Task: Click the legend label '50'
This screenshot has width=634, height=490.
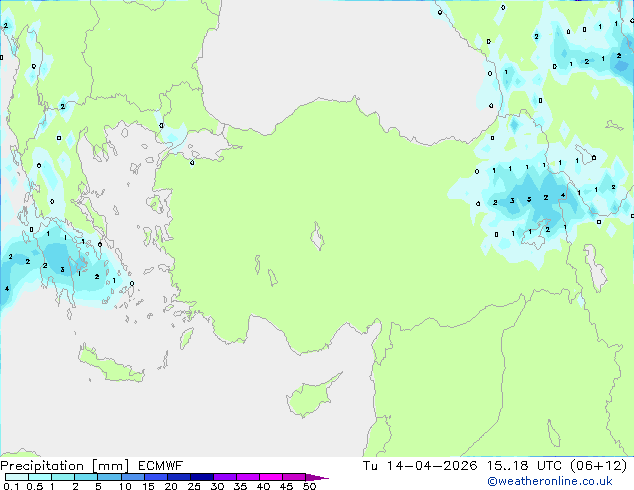Action: [x=309, y=486]
